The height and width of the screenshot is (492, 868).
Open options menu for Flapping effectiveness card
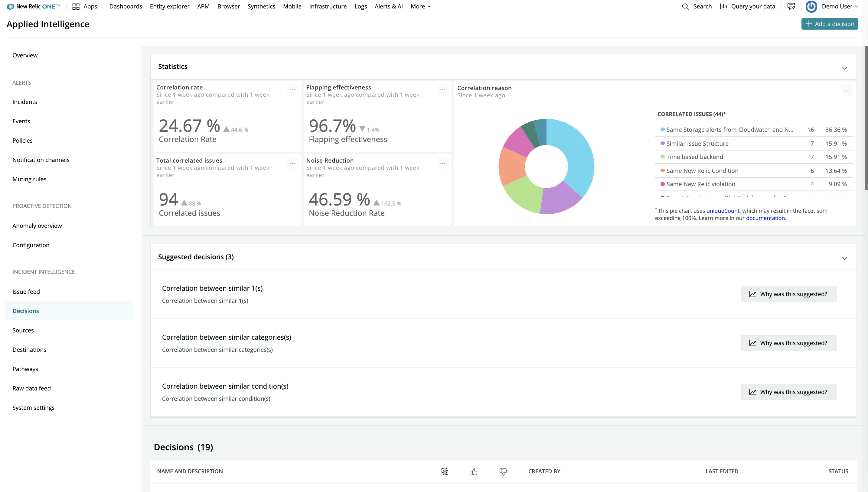(443, 90)
